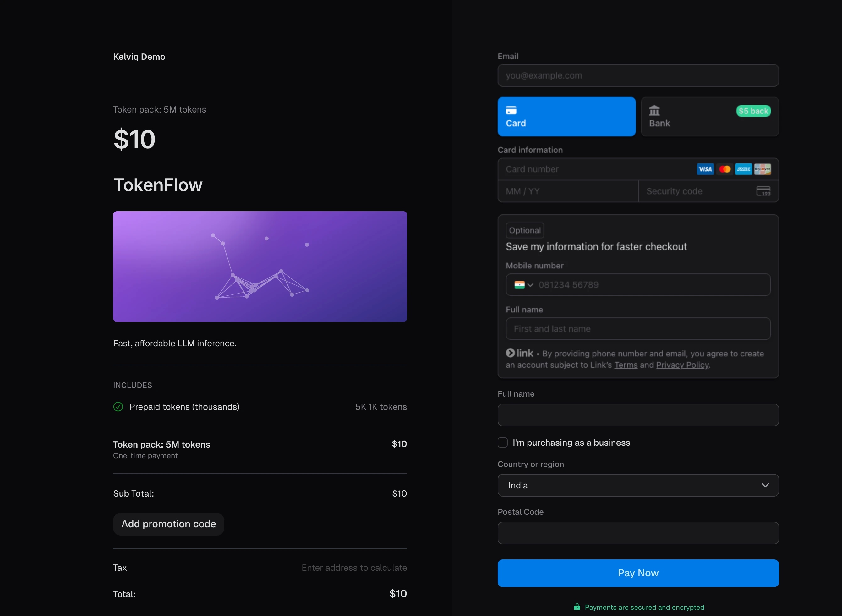Click the India flag icon

click(x=519, y=284)
